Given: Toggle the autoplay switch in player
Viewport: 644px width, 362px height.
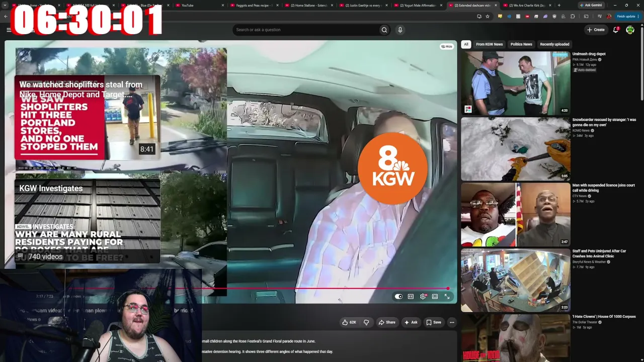Looking at the screenshot, I should coord(398,297).
